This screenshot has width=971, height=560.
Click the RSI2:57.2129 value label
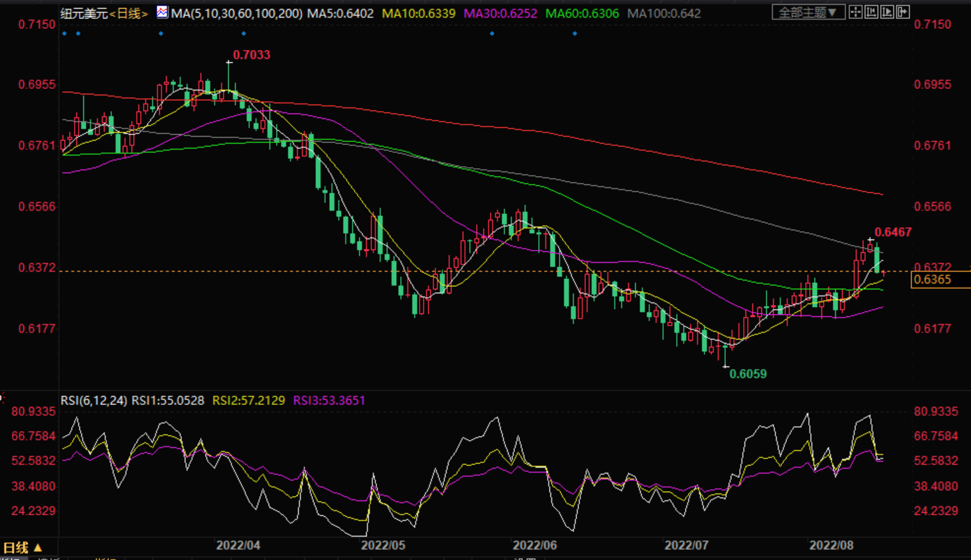tap(249, 400)
